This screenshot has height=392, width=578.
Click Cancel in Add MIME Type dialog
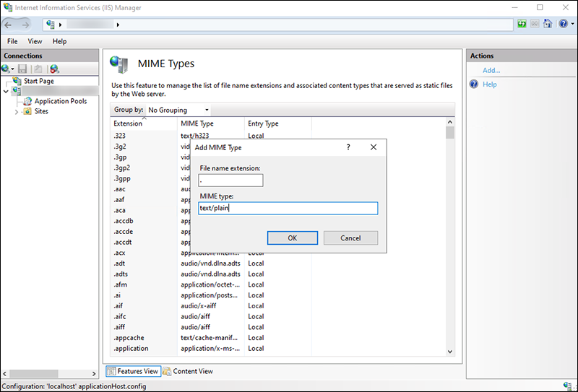click(350, 238)
